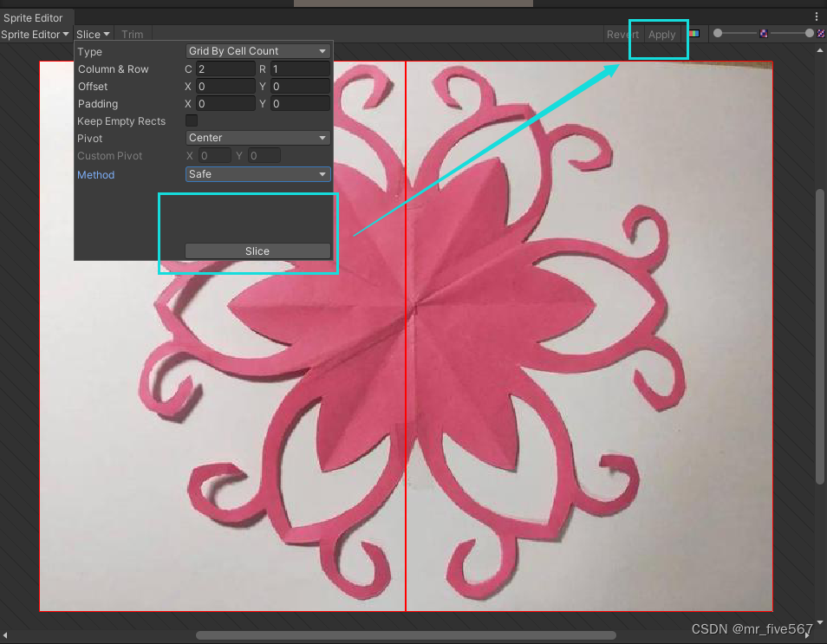Click the checkered texture icon beside the zoom slider
This screenshot has width=827, height=644.
click(x=764, y=34)
